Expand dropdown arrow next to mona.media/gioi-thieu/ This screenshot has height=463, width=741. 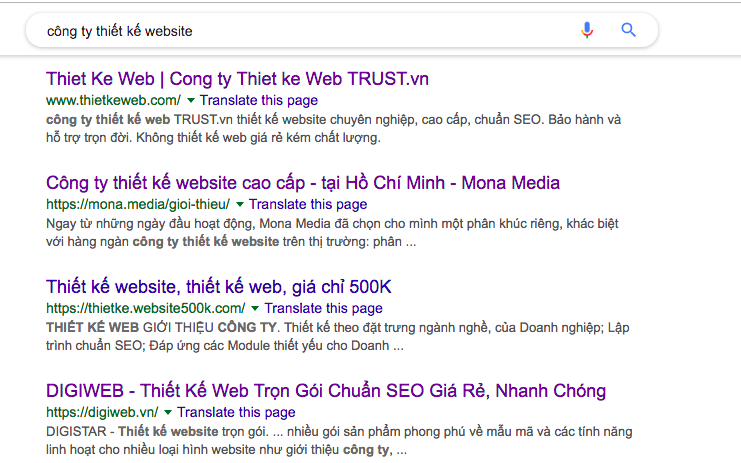tap(240, 204)
